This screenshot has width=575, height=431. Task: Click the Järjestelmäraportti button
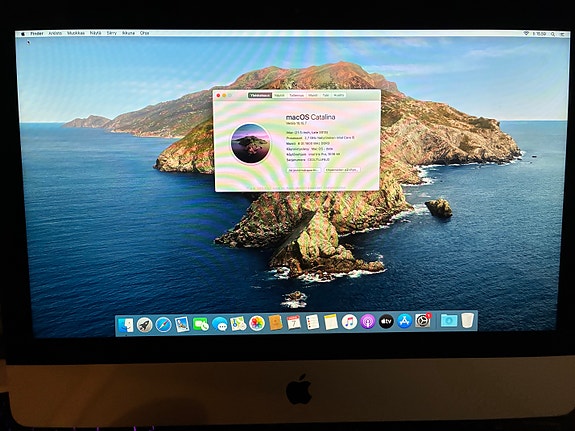[x=304, y=171]
